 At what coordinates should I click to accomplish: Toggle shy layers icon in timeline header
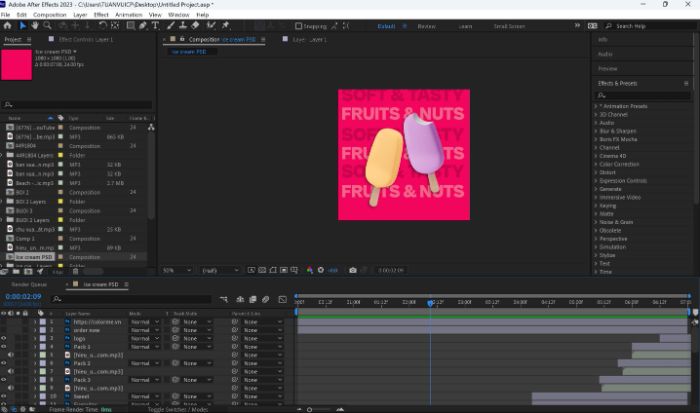click(240, 300)
